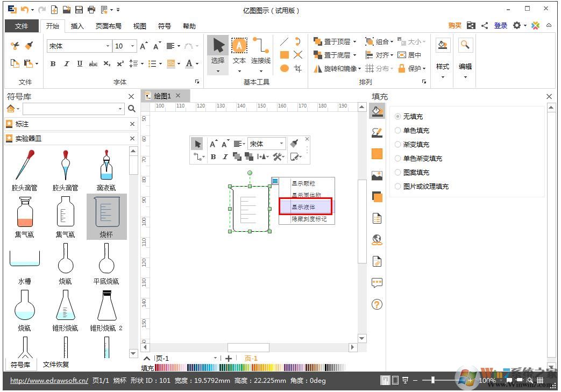Choose 显示液体 in the context menu
This screenshot has width=561, height=392.
pyautogui.click(x=305, y=207)
